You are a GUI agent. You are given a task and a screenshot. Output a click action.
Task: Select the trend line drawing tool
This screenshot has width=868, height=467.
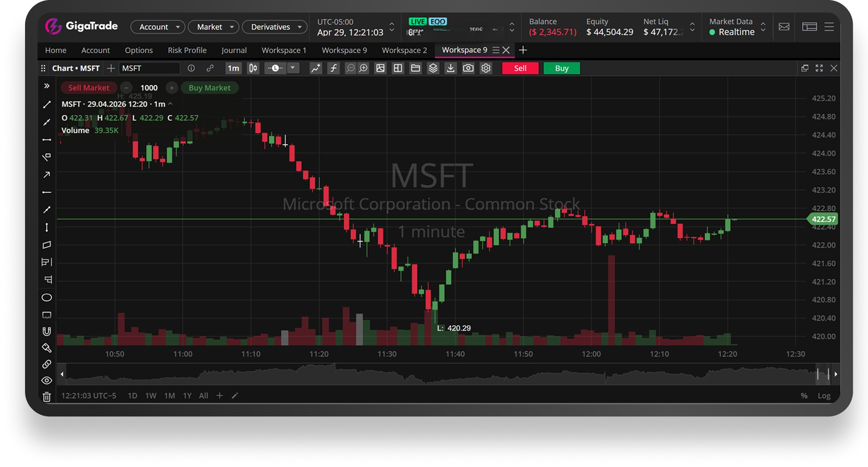46,104
